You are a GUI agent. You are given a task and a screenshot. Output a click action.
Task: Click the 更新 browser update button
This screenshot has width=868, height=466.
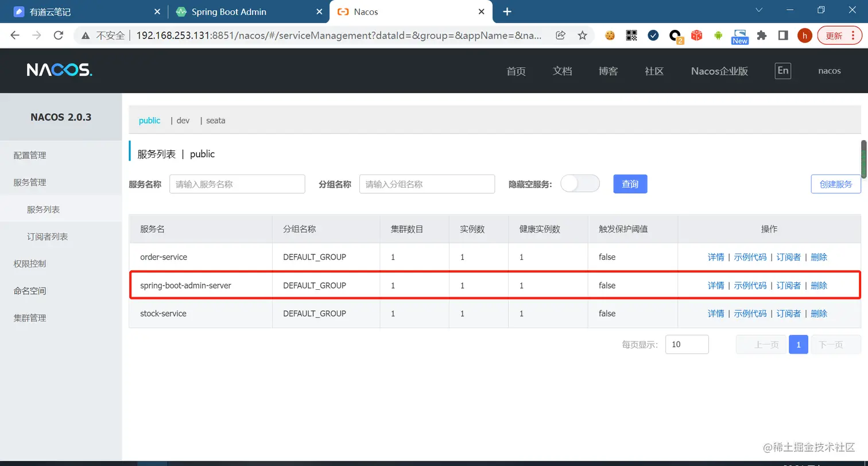pyautogui.click(x=839, y=35)
